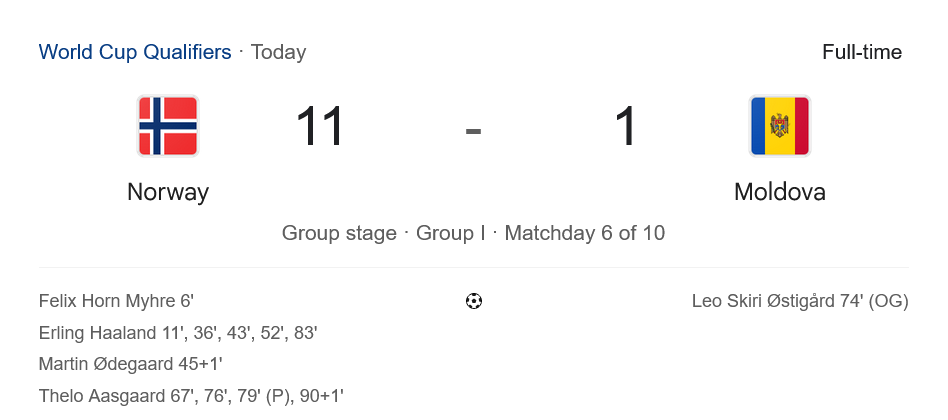Click the soccer ball goals icon

tap(474, 301)
